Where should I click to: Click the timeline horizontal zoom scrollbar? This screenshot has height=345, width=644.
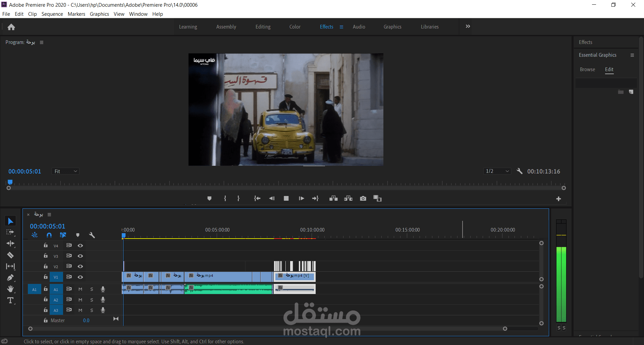pyautogui.click(x=268, y=329)
